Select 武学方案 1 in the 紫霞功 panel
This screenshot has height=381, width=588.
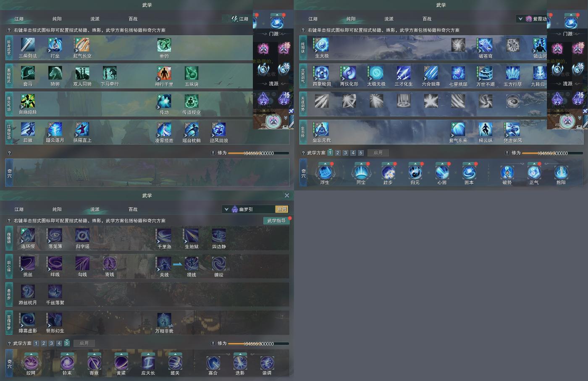(330, 153)
